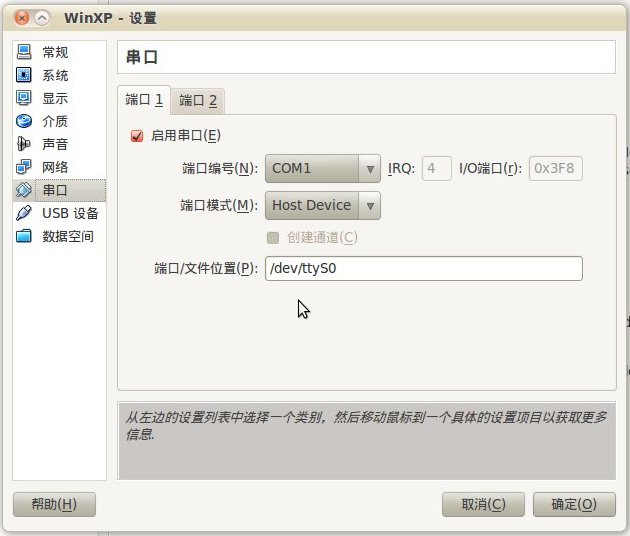The width and height of the screenshot is (630, 536).
Task: Click the 网络 (Network) computers icon
Action: pyautogui.click(x=24, y=167)
